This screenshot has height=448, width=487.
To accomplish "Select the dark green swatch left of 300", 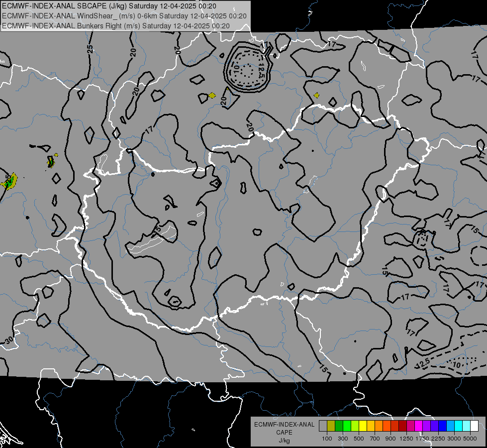I will 339,426.
